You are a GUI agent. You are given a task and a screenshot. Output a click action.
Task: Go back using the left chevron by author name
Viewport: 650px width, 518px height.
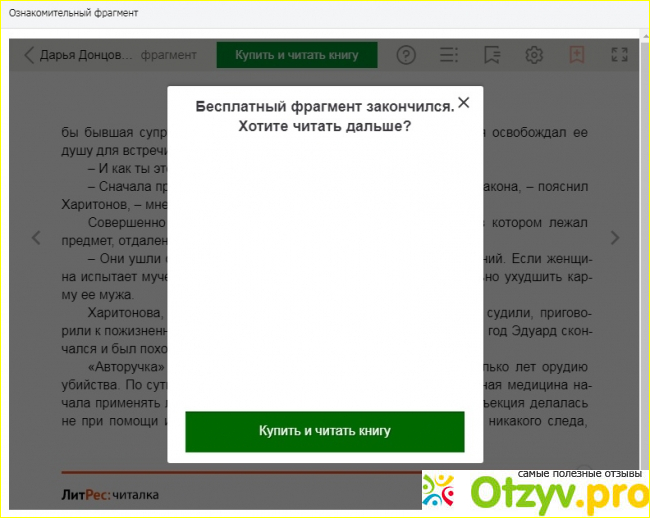(29, 55)
